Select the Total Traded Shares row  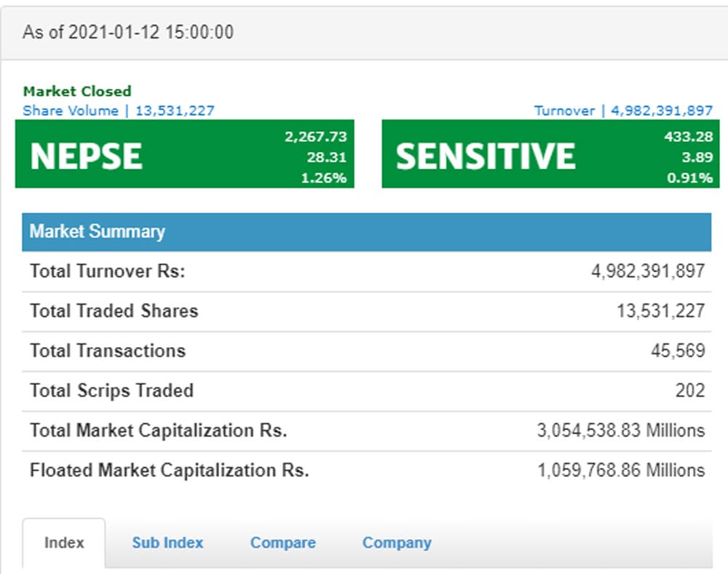tap(367, 311)
